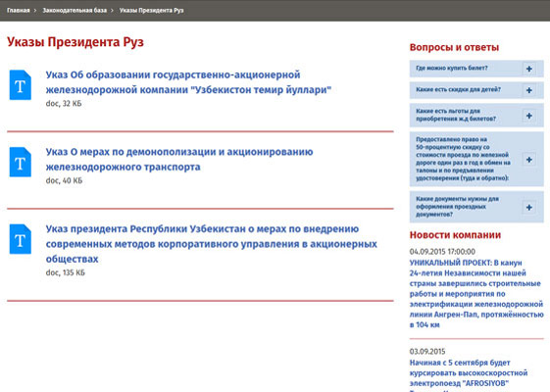
Task: Open document icon for демонополизации decree
Action: [x=21, y=162]
